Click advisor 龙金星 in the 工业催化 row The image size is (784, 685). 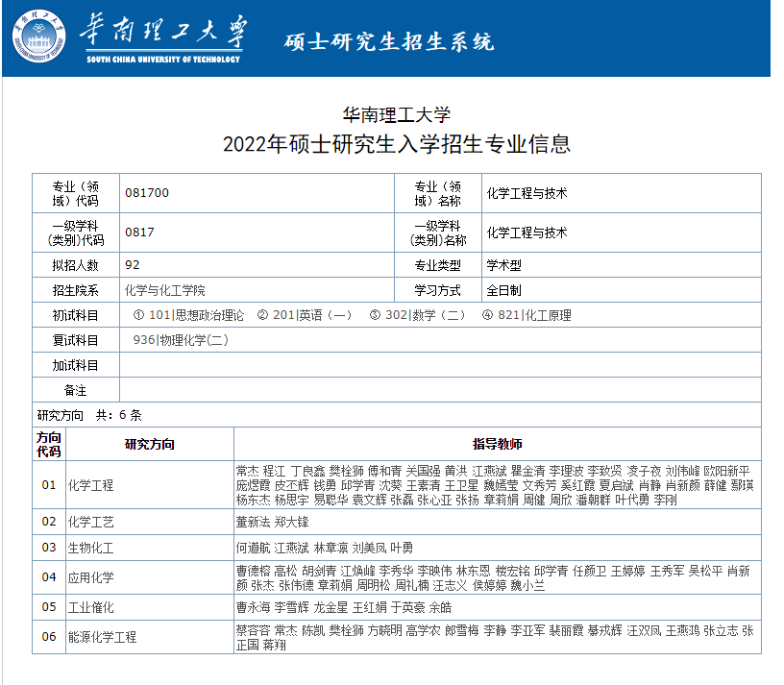331,607
